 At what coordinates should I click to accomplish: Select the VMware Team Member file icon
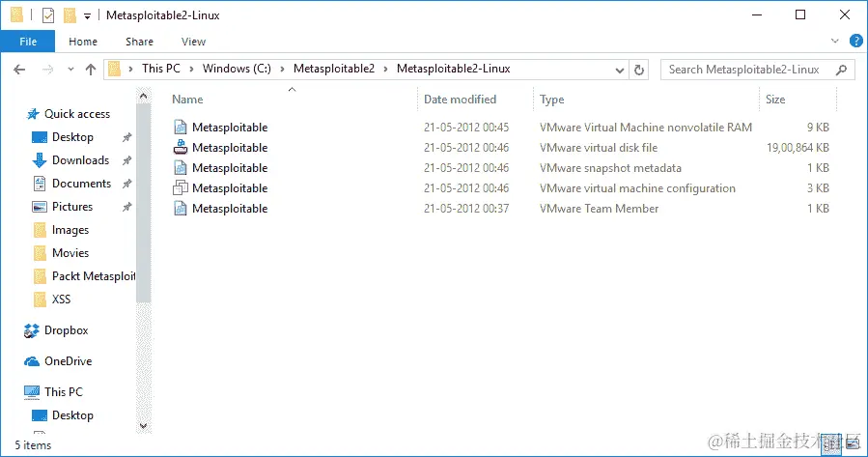click(180, 209)
